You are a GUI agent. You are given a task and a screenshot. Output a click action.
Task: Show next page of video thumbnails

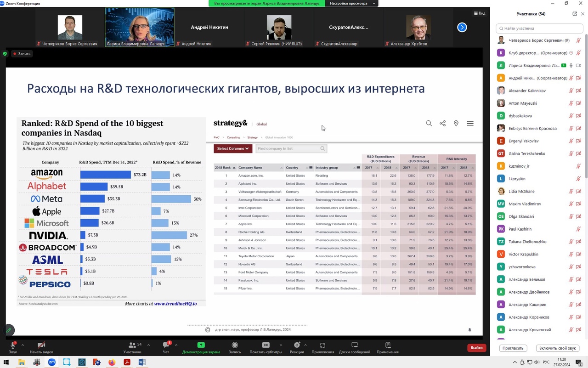[x=462, y=28]
